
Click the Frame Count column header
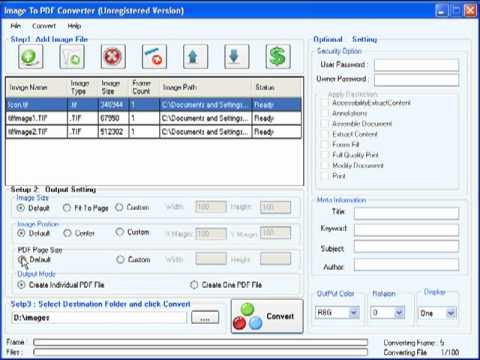coord(144,87)
